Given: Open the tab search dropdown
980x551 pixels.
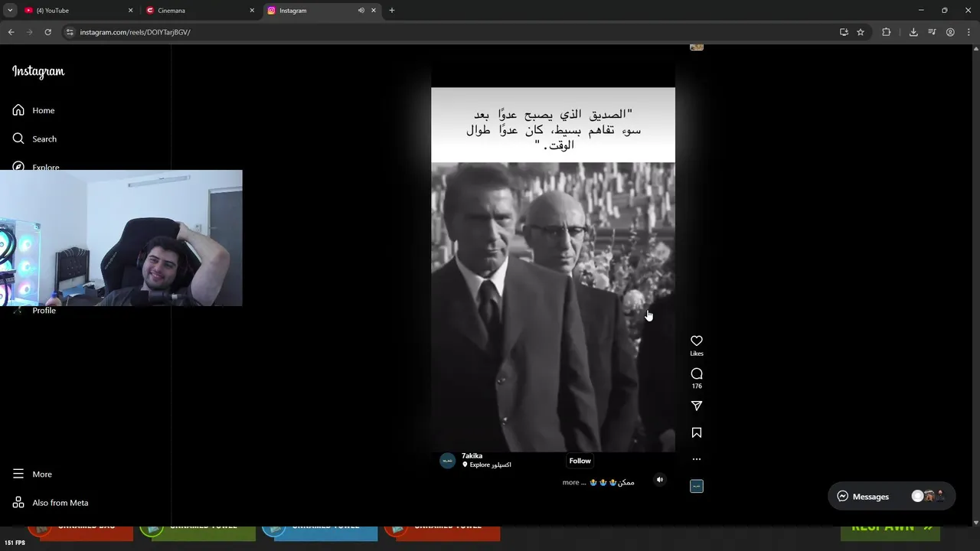Looking at the screenshot, I should tap(10, 11).
